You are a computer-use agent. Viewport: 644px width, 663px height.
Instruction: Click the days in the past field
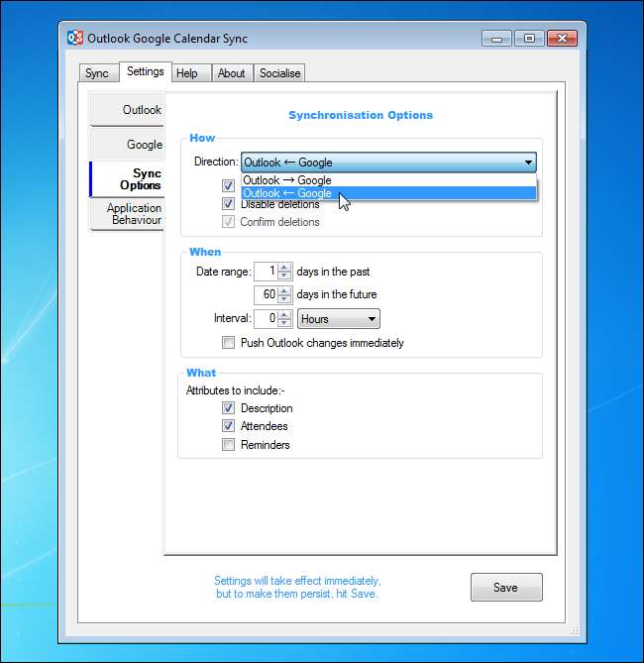point(266,271)
